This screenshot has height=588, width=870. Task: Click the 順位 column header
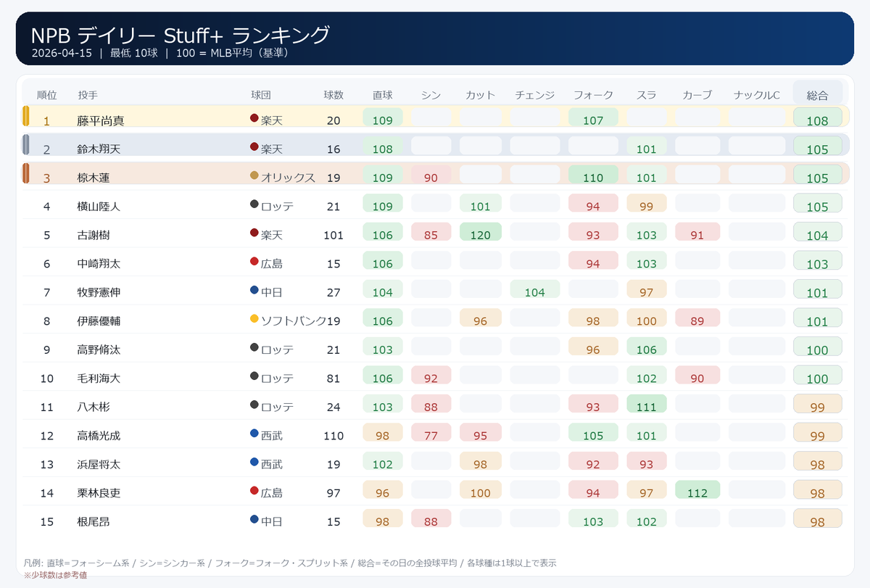(x=46, y=95)
